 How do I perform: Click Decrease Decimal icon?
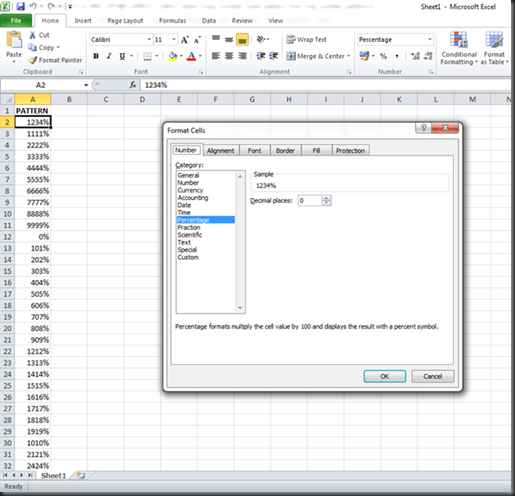coord(428,56)
